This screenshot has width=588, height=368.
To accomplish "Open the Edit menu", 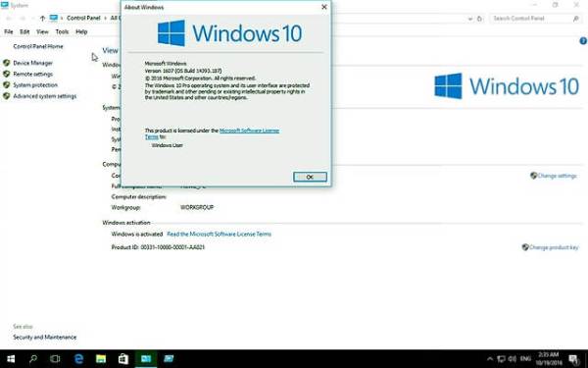I will 24,32.
